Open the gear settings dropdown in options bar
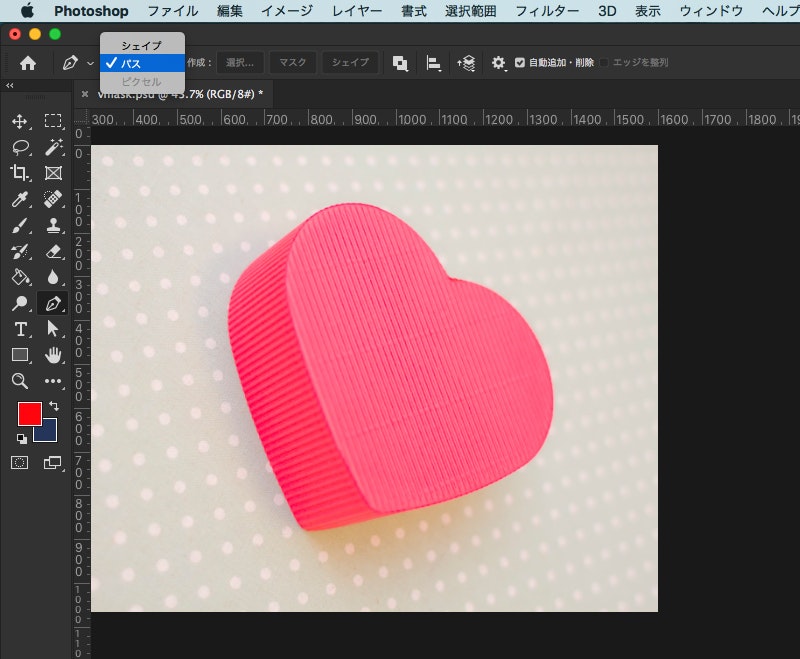 [x=498, y=63]
